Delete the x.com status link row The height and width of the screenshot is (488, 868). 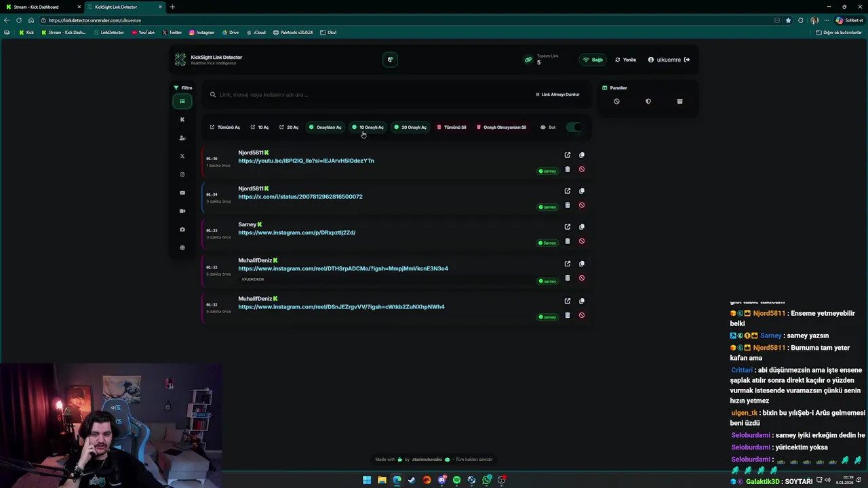pos(568,205)
